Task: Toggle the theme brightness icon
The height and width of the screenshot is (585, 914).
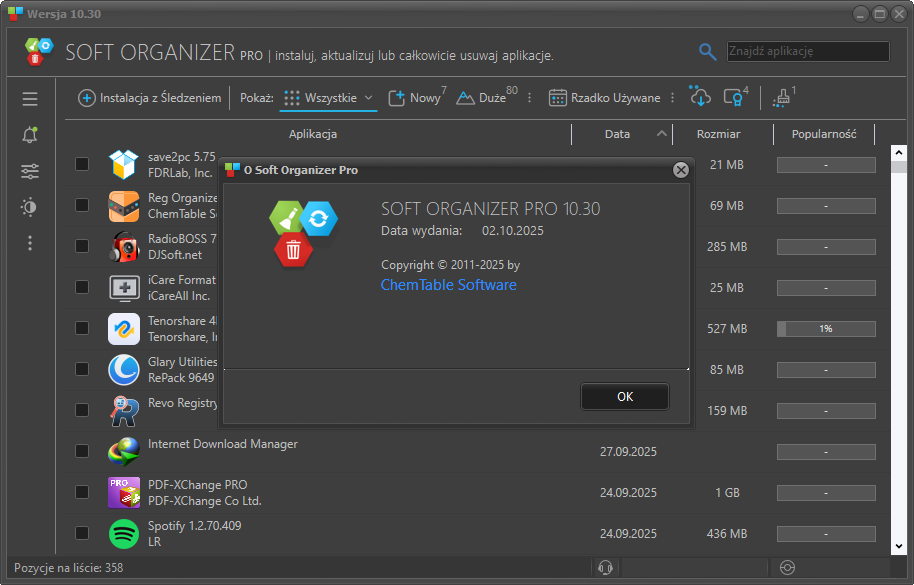Action: [30, 207]
